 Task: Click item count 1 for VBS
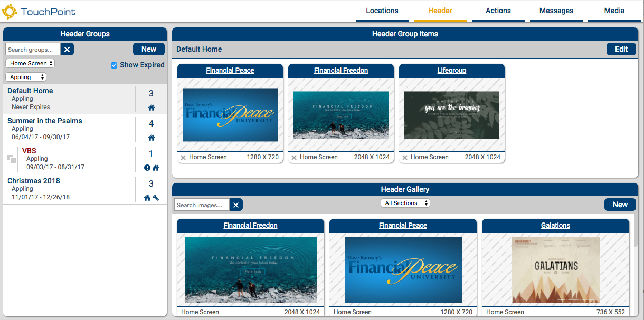click(151, 153)
